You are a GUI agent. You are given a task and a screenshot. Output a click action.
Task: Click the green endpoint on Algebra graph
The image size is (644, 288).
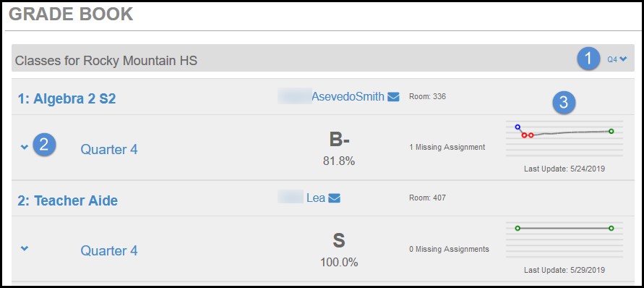pos(611,131)
